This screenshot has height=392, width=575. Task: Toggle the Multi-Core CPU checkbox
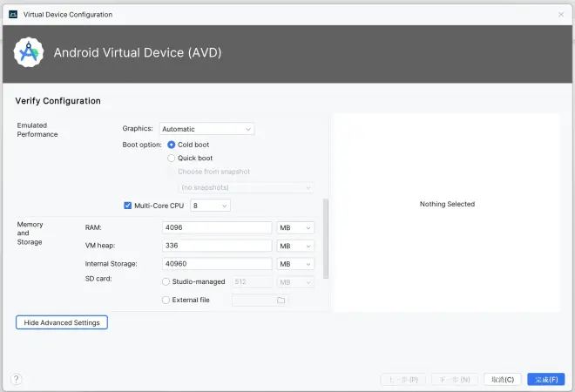[x=127, y=206]
